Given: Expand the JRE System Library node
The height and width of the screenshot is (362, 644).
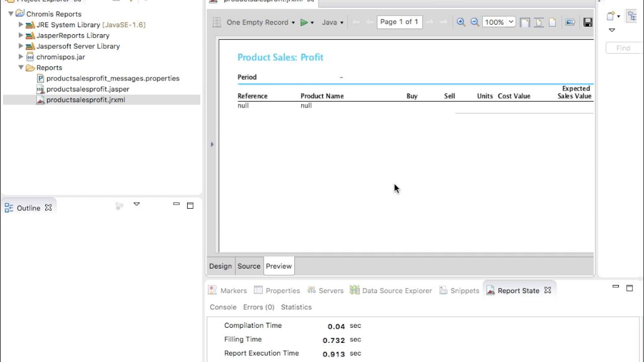Looking at the screenshot, I should (x=21, y=25).
